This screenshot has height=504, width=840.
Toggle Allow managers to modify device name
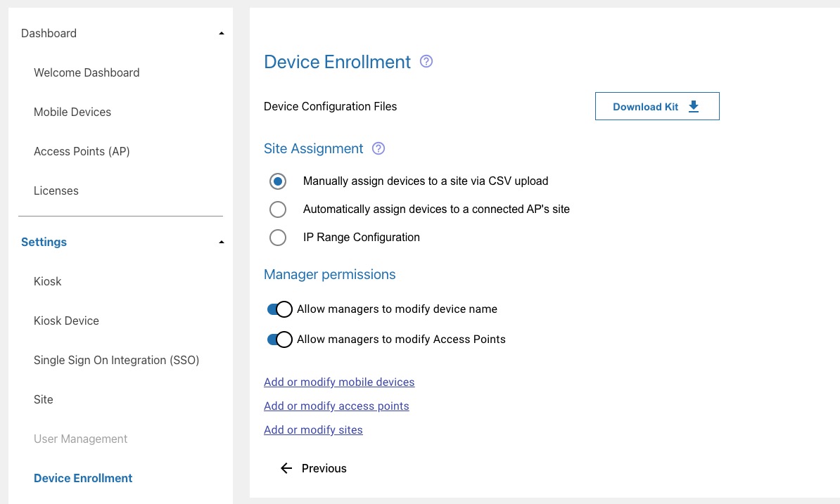[279, 309]
